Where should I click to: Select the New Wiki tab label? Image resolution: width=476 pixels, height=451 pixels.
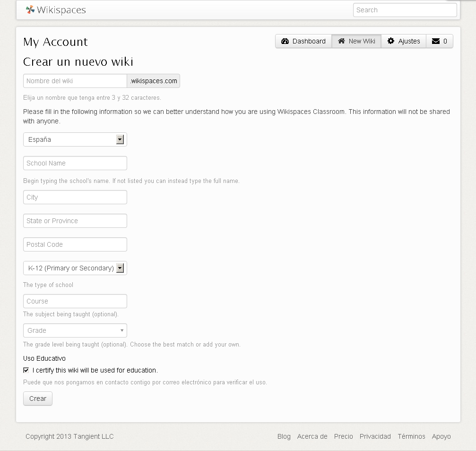tap(362, 41)
